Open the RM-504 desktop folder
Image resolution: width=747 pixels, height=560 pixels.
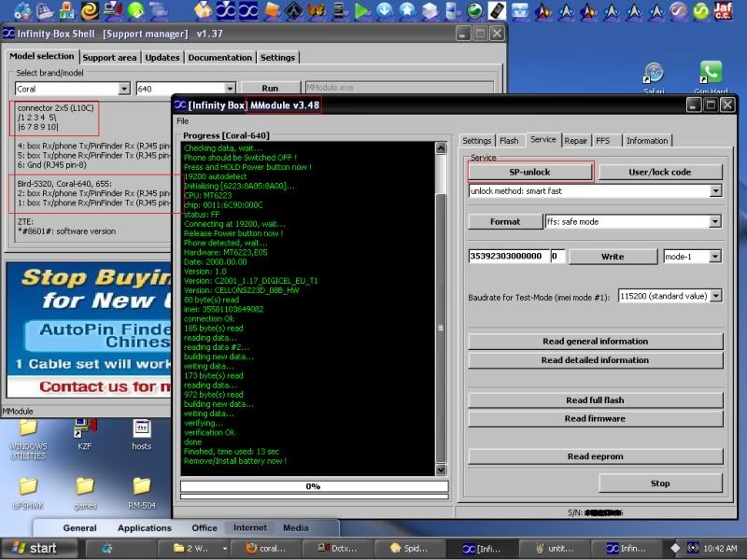(x=142, y=494)
